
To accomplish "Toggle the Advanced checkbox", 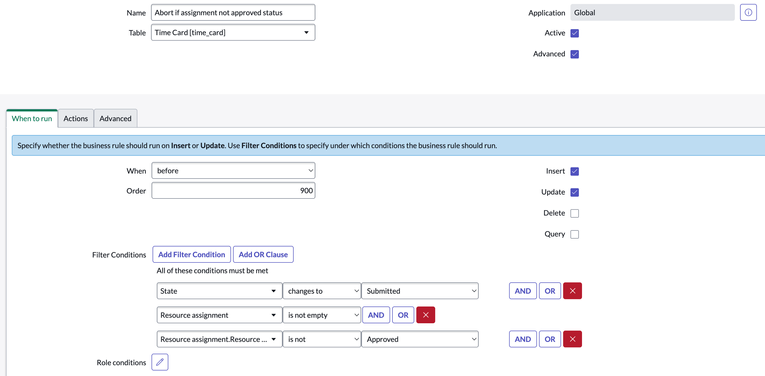I will [x=575, y=54].
